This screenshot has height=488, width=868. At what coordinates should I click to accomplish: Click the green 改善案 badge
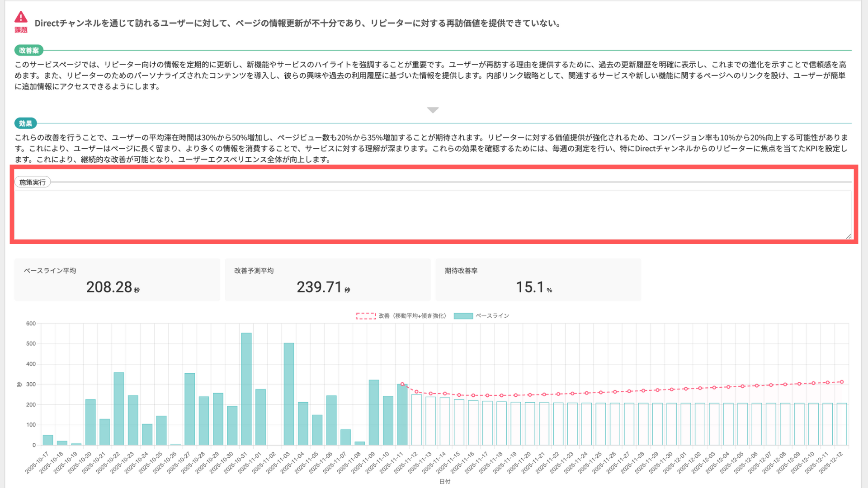pos(29,51)
